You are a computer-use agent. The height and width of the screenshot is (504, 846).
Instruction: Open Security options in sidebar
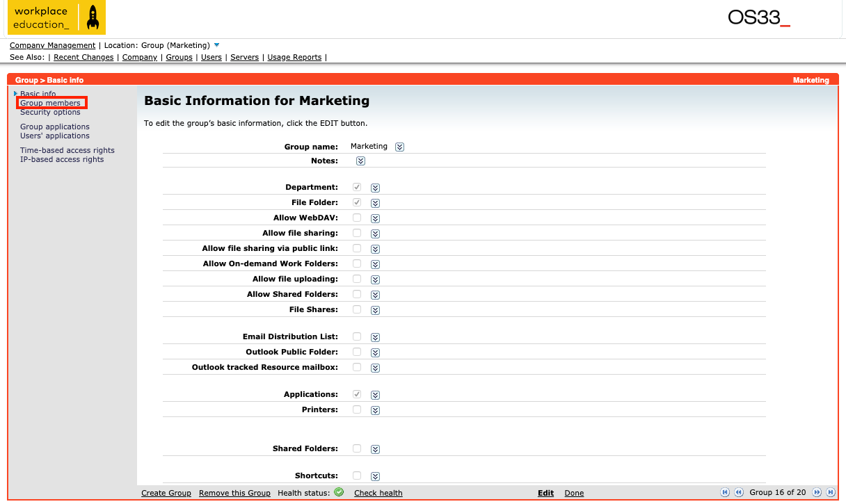(50, 112)
